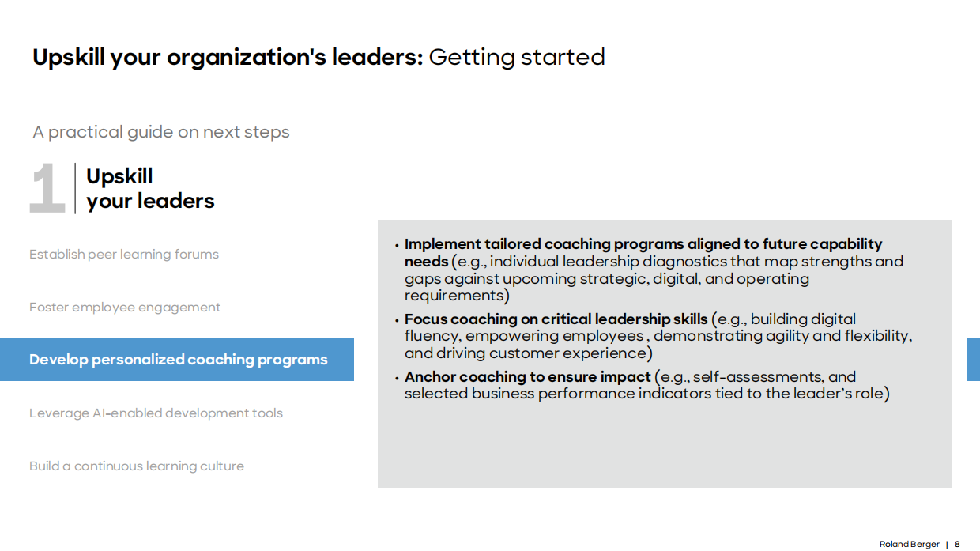
Task: Click the bold slide title about organization's leaders
Action: click(x=228, y=58)
